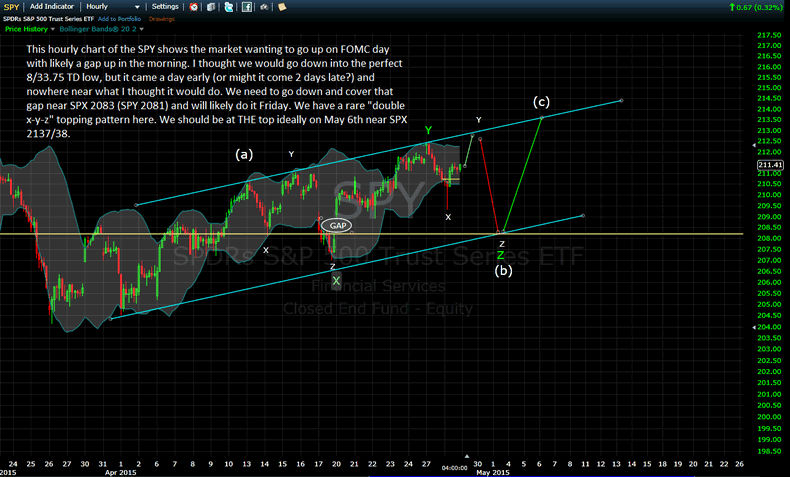Viewport: 790px width, 477px height.
Task: Click the Drawings link
Action: [x=162, y=19]
